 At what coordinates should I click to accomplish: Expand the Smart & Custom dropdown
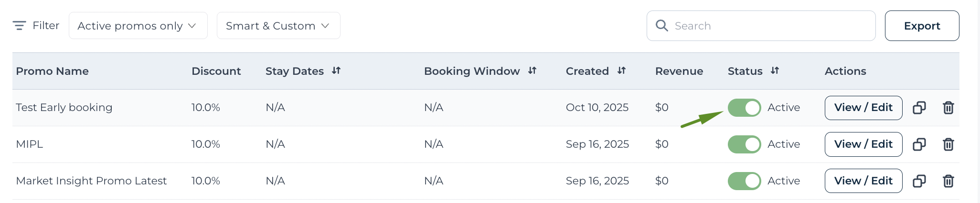(278, 26)
